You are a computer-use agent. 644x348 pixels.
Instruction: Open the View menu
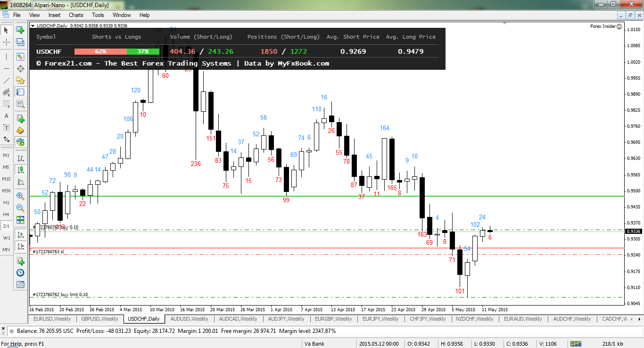pyautogui.click(x=34, y=15)
